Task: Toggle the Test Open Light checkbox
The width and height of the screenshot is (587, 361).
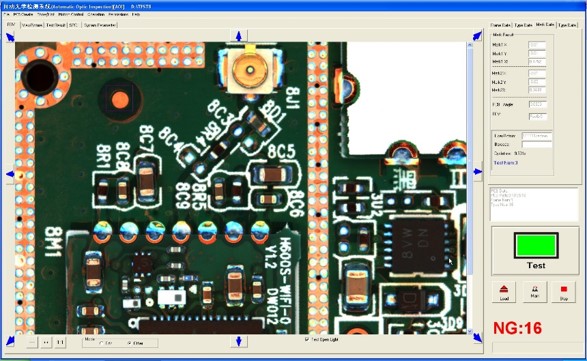Action: click(307, 339)
